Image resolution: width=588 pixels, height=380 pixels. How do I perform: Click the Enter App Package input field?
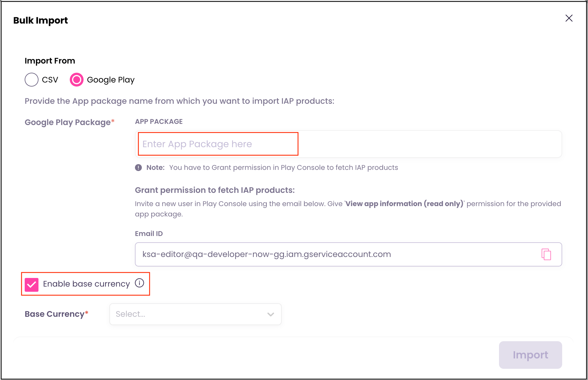(348, 144)
